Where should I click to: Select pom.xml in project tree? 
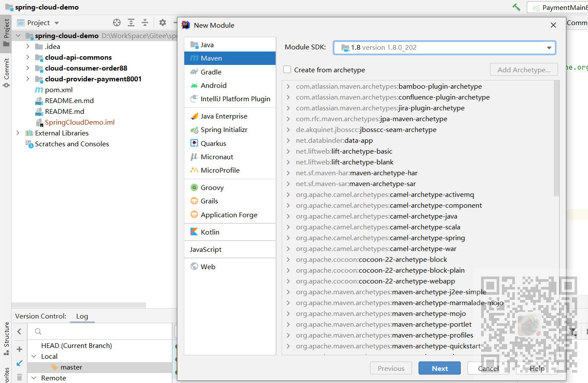pos(58,90)
